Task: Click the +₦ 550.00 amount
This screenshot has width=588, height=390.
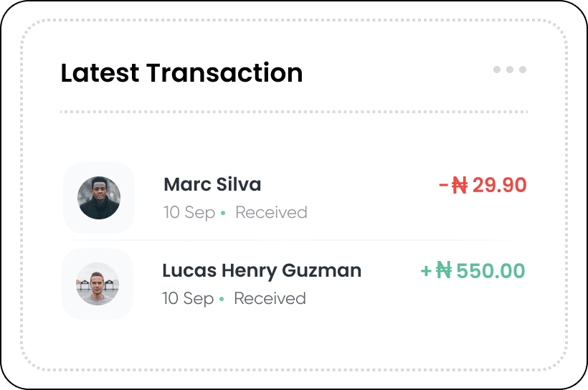Action: tap(473, 270)
